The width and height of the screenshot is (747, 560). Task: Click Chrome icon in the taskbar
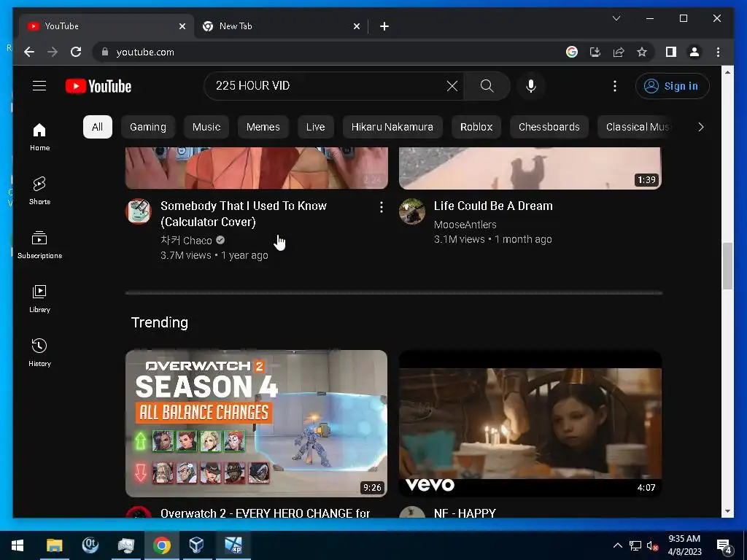(161, 545)
